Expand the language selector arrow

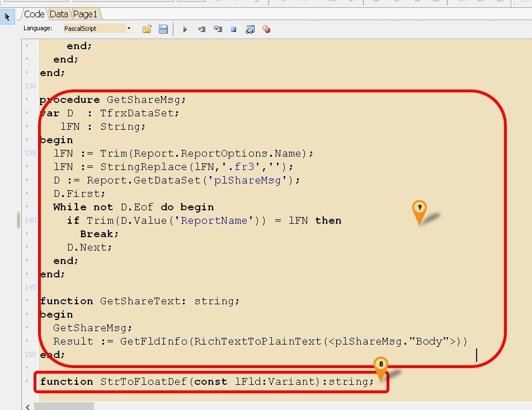(x=130, y=27)
